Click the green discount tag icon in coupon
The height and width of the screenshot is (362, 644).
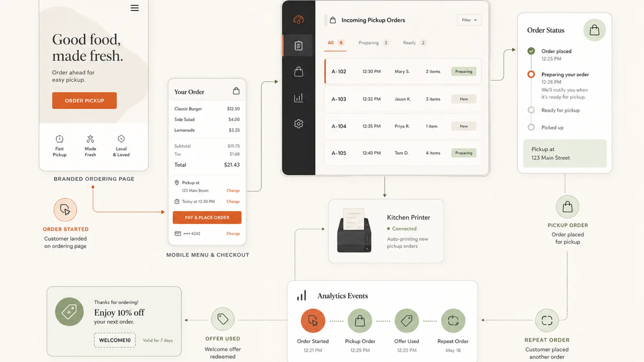click(69, 312)
